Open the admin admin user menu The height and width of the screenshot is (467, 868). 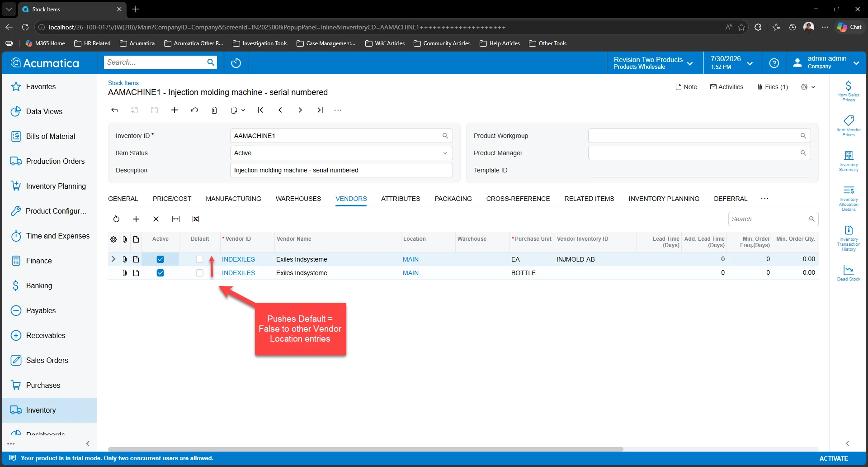point(826,63)
